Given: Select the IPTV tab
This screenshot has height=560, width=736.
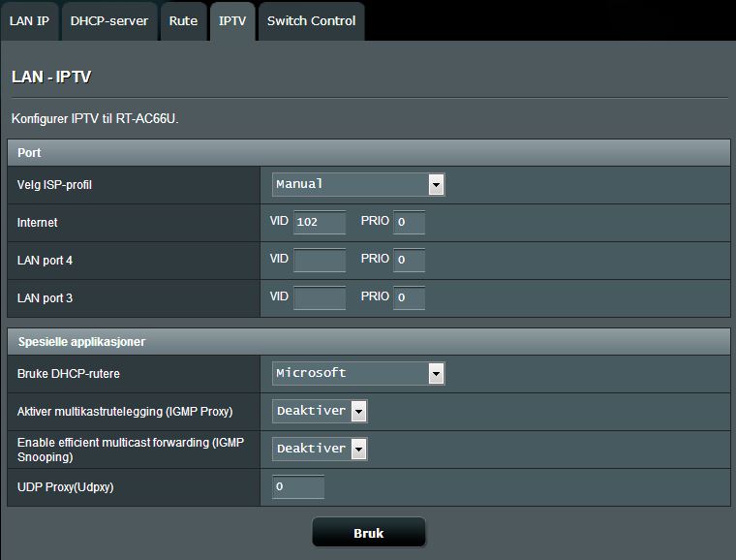Looking at the screenshot, I should point(232,21).
